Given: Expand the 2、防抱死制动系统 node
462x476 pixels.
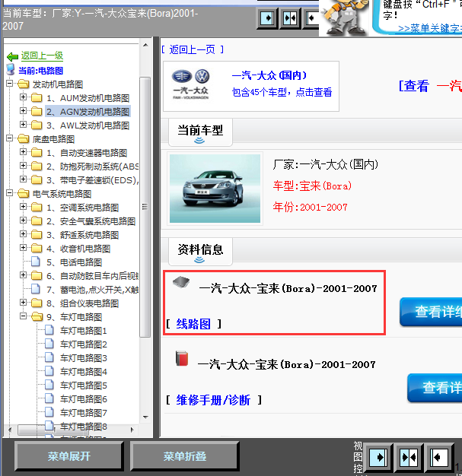Looking at the screenshot, I should click(x=23, y=165).
